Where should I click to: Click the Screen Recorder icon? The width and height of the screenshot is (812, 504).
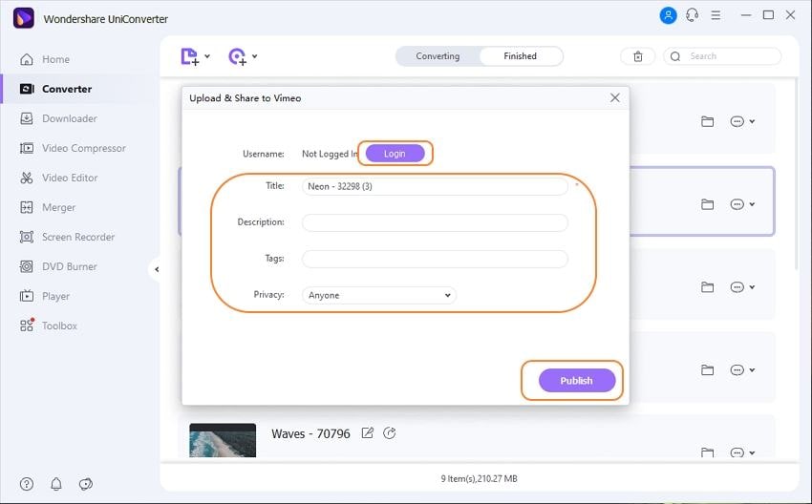(27, 237)
